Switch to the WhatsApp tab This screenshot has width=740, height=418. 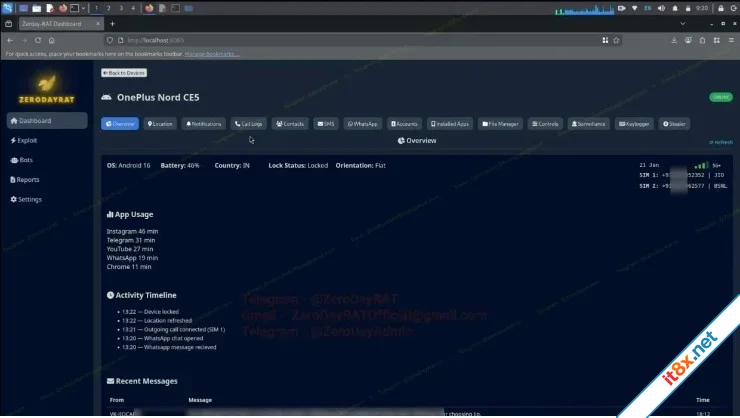pos(363,124)
